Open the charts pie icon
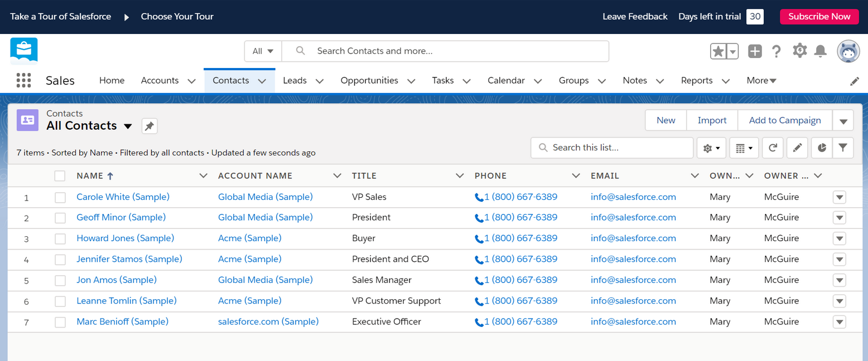The width and height of the screenshot is (868, 361). 822,148
